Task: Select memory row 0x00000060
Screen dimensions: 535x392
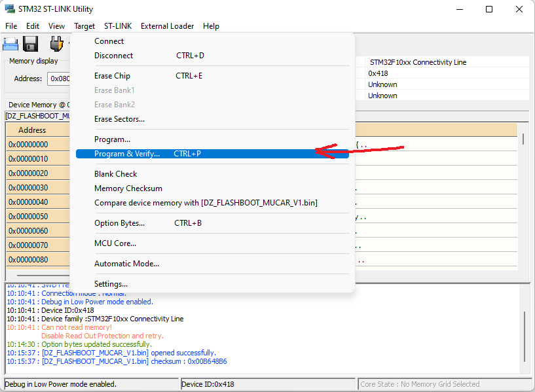Action: click(37, 231)
